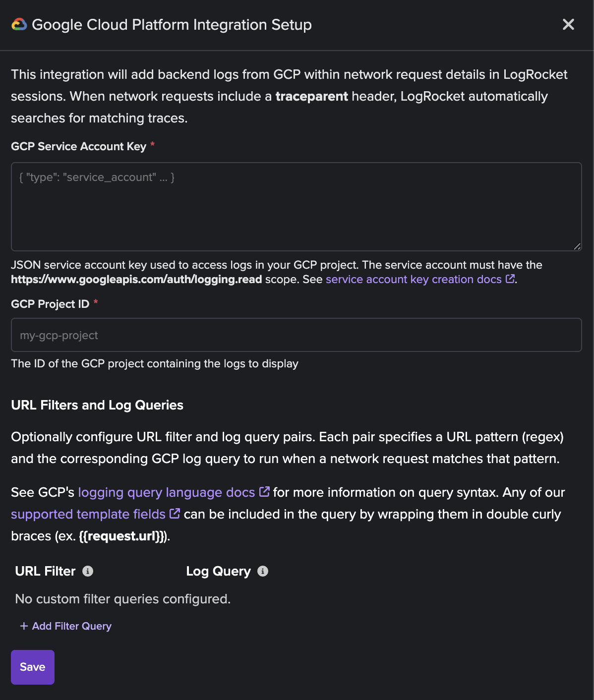Viewport: 594px width, 700px height.
Task: Click the Save button
Action: pyautogui.click(x=33, y=667)
